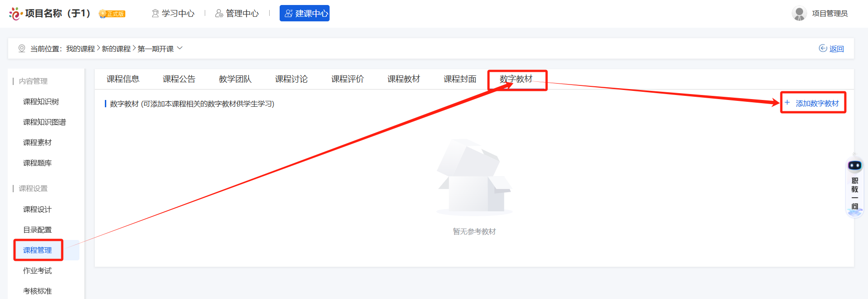Go to 我的课程 in the breadcrumb
This screenshot has height=299, width=868.
[x=80, y=49]
